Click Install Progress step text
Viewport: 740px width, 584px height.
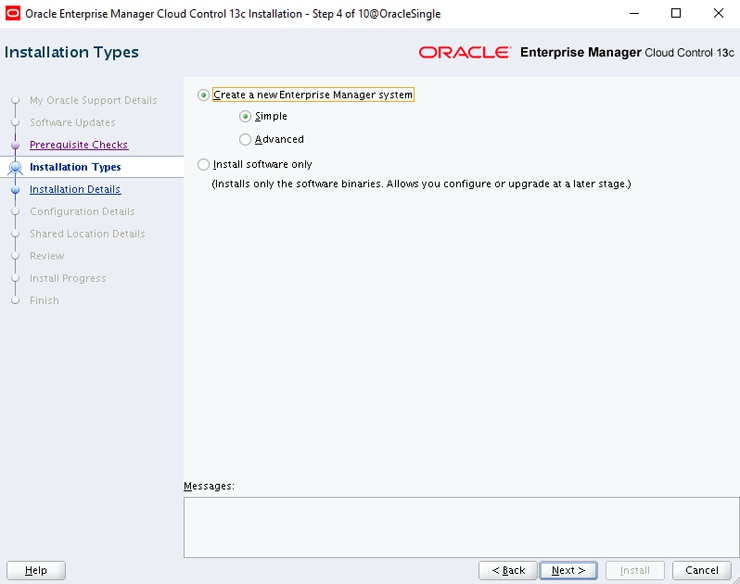pos(67,278)
